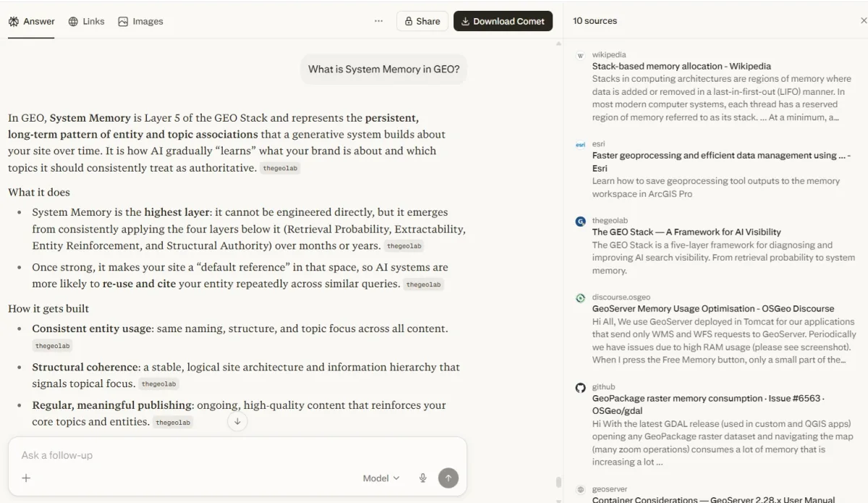Close the sources panel
This screenshot has height=503, width=868.
point(863,21)
